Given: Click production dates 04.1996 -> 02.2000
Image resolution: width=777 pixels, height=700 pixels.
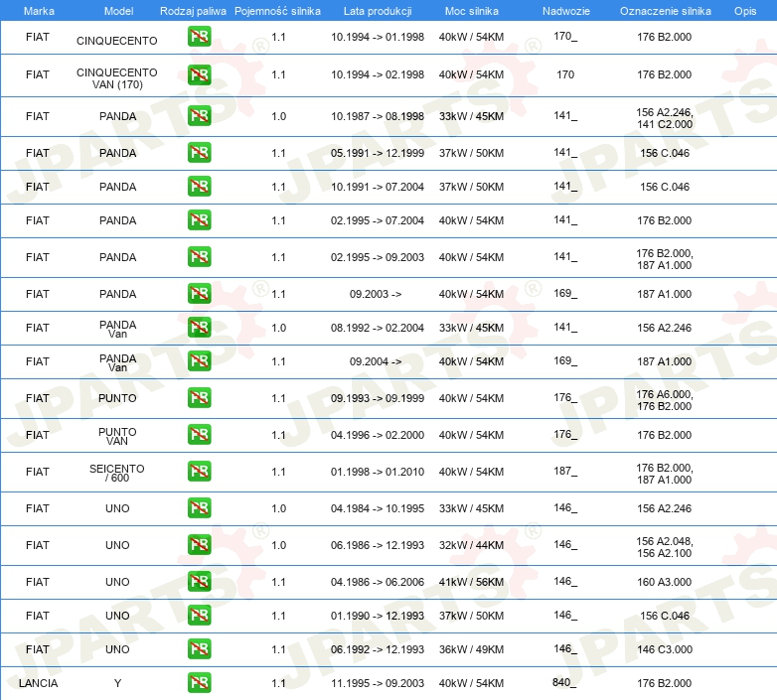Looking at the screenshot, I should pos(378,435).
